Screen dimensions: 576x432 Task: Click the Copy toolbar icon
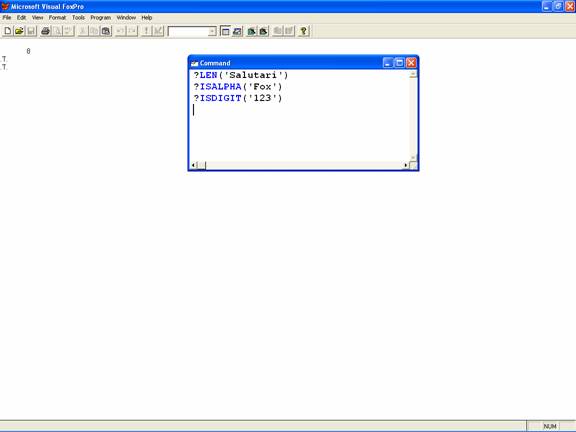pyautogui.click(x=94, y=31)
